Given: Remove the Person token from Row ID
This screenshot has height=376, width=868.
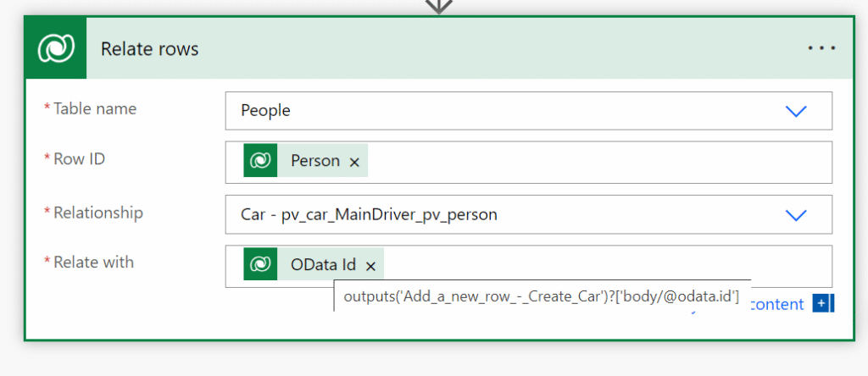Looking at the screenshot, I should click(x=355, y=162).
